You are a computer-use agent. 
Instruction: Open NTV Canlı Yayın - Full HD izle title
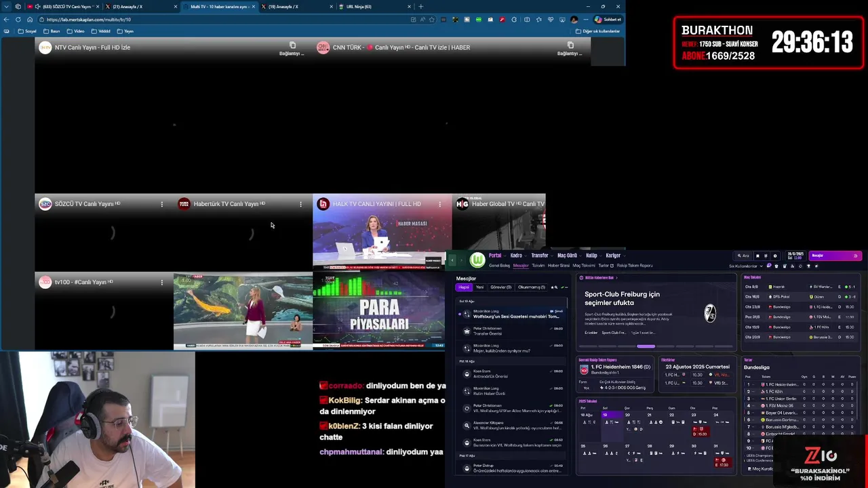click(92, 47)
